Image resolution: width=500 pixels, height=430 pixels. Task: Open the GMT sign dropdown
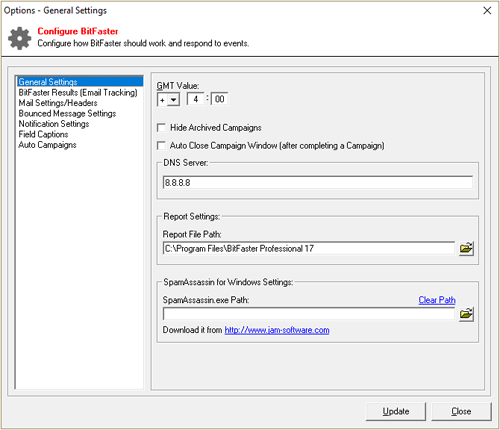coord(173,99)
